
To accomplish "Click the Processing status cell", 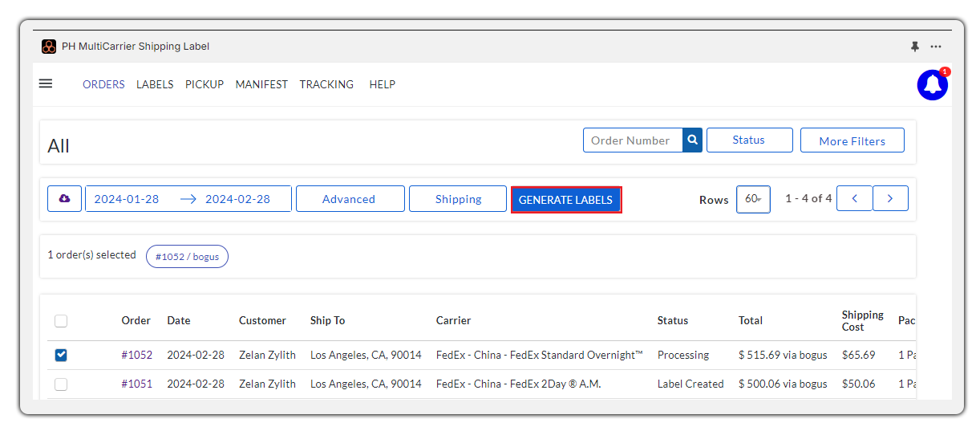I will [683, 355].
